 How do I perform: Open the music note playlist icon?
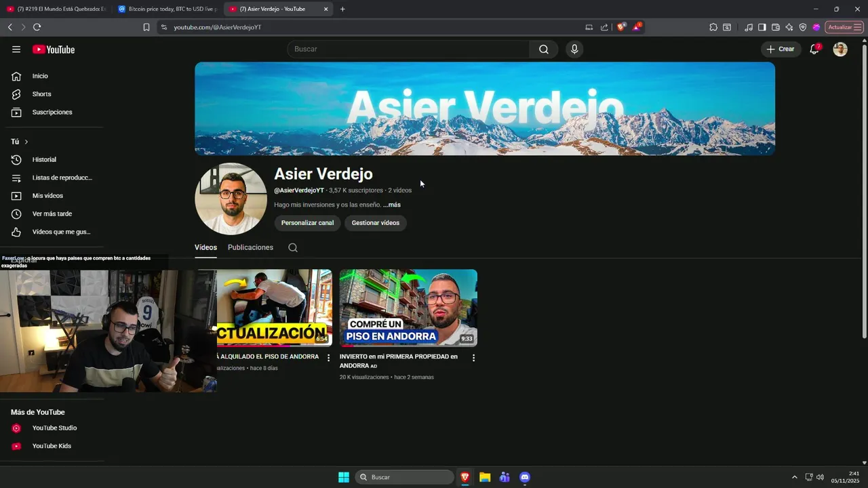tap(749, 27)
